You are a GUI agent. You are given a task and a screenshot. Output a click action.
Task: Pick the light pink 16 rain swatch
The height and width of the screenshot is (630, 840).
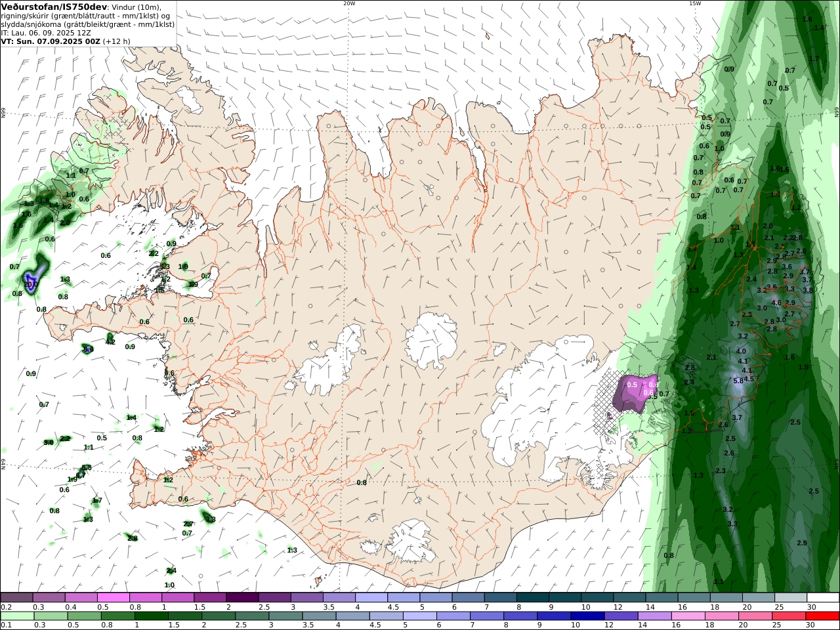[688, 616]
